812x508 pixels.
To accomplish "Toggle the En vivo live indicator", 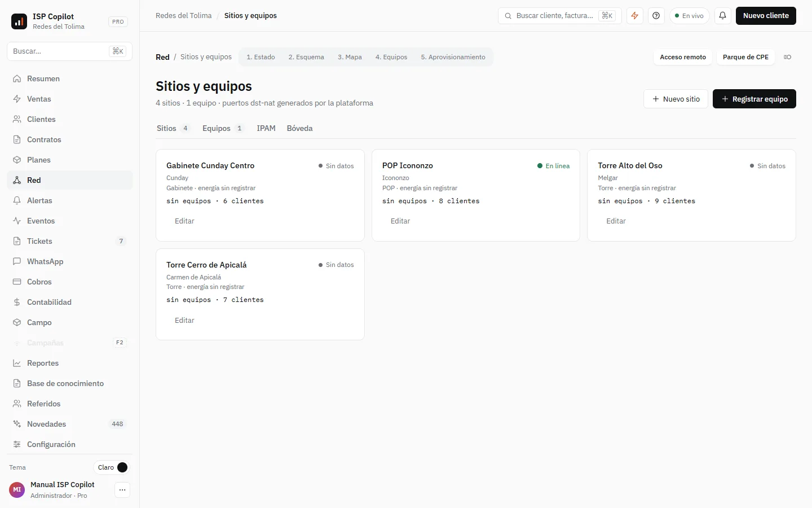I will 689,16.
